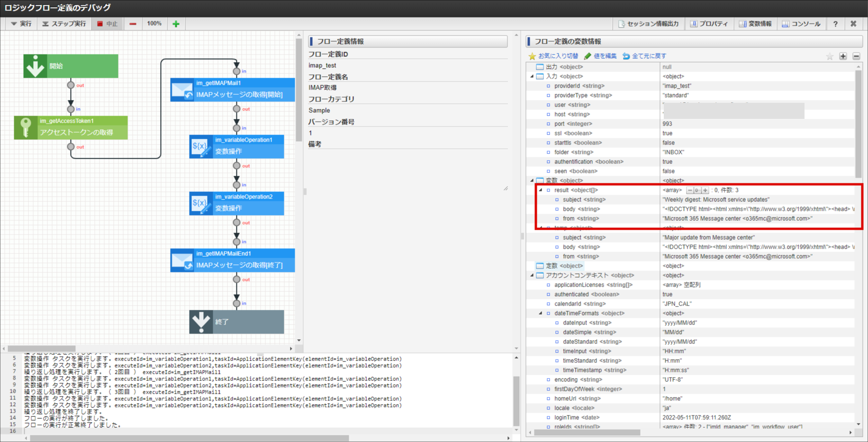Click the green zoom-in plus button
This screenshot has height=442, width=868.
pyautogui.click(x=176, y=24)
